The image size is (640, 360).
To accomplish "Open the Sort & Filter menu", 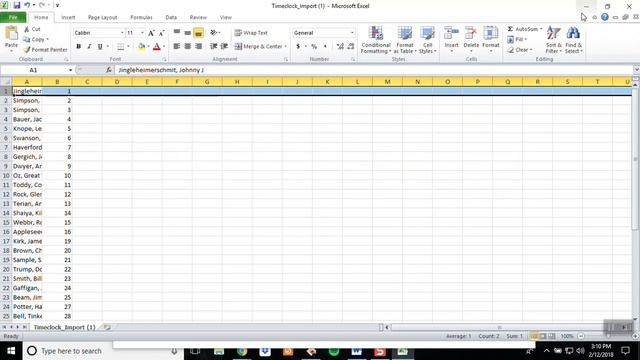I will pos(553,40).
